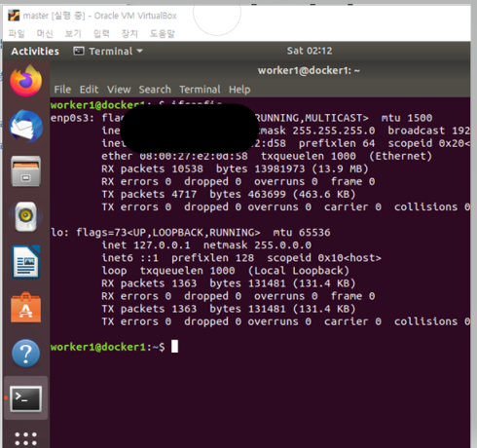Expand the Terminal app menu arrow

pos(140,51)
